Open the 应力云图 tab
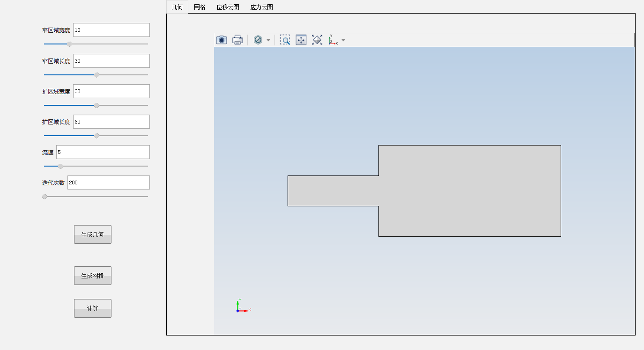Image resolution: width=644 pixels, height=350 pixels. (262, 7)
